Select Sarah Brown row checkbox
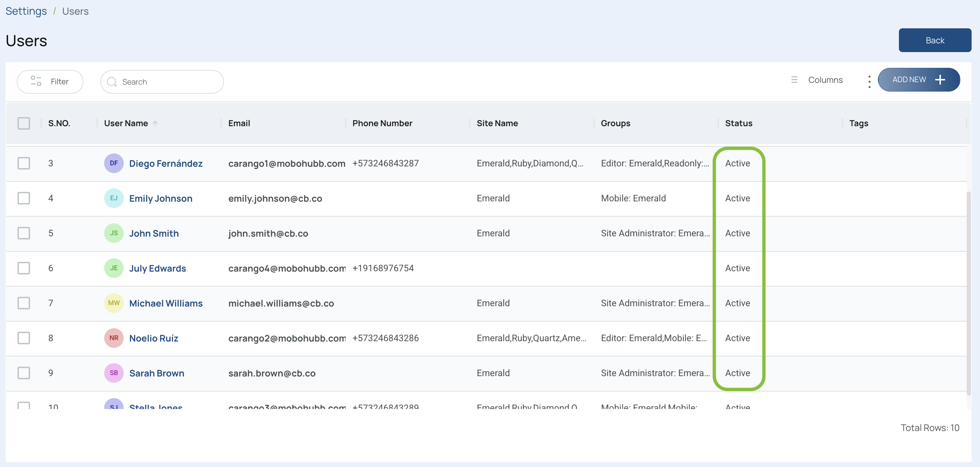This screenshot has height=467, width=980. coord(24,373)
